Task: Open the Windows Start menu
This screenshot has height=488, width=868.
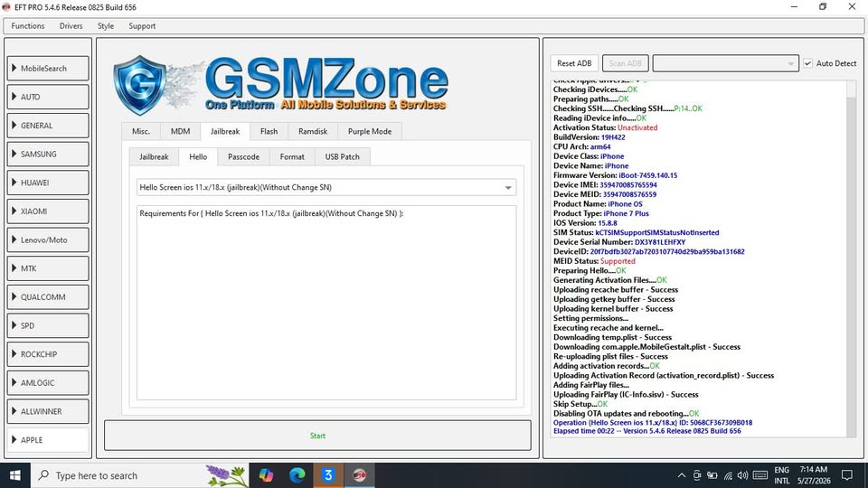Action: tap(15, 475)
